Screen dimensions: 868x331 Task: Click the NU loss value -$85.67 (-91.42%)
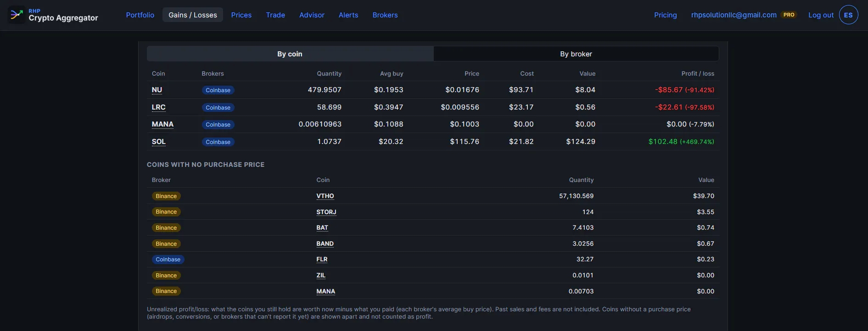pos(684,90)
